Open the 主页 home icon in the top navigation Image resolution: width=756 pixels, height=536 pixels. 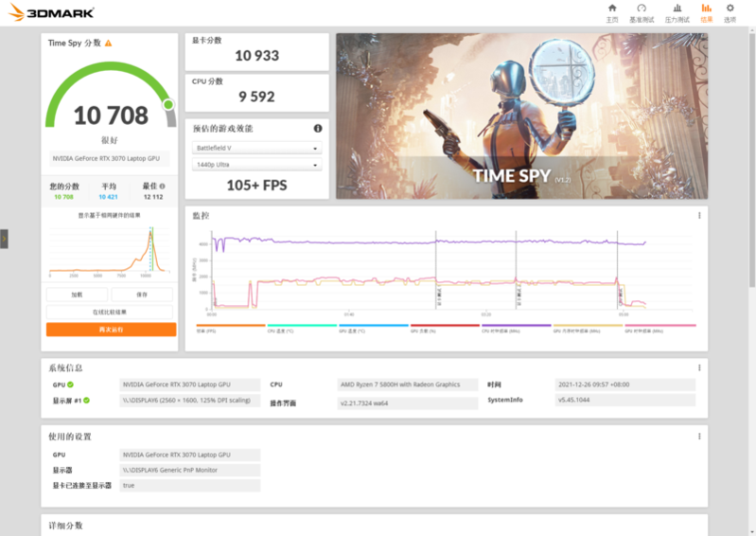(611, 12)
